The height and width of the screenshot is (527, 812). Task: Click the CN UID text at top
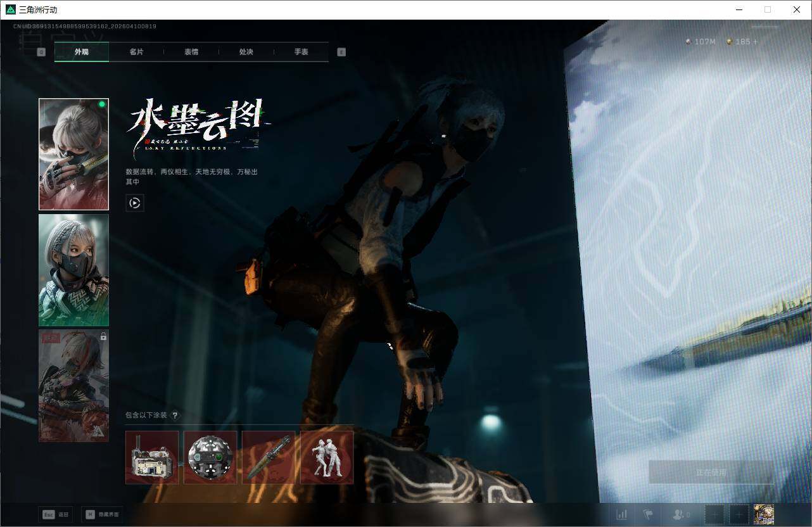click(85, 27)
